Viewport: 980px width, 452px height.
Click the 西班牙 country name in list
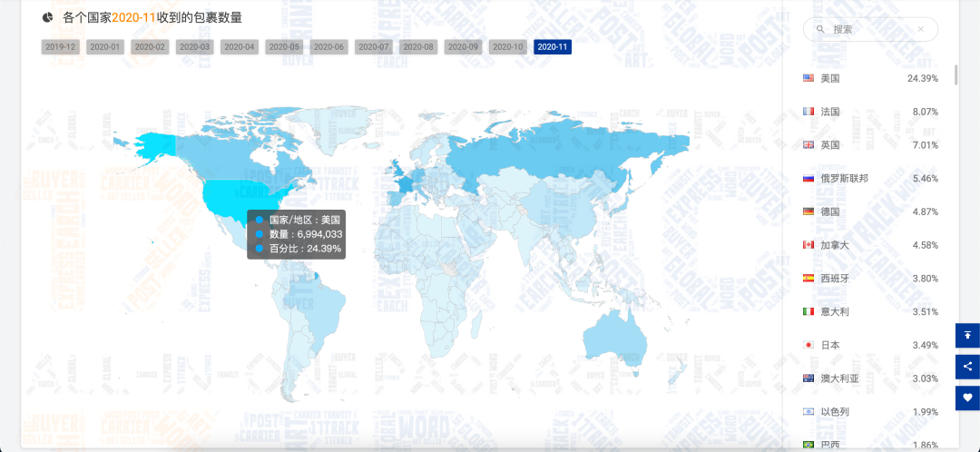(x=835, y=279)
